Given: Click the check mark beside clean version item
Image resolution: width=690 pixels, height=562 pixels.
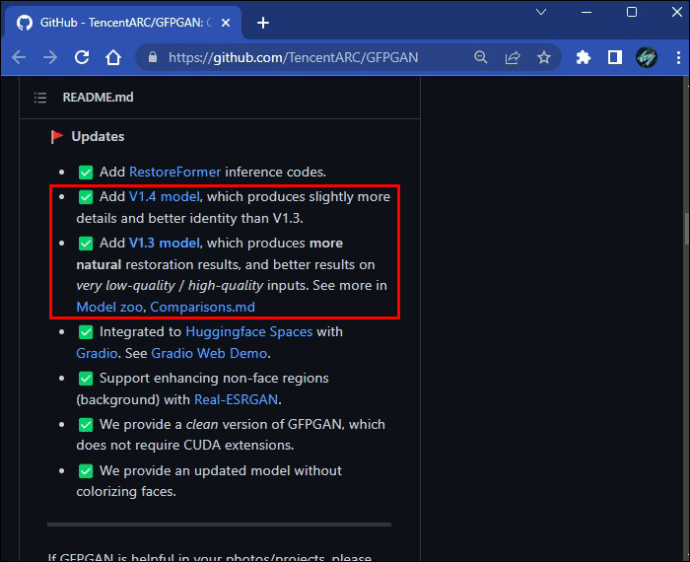Looking at the screenshot, I should pyautogui.click(x=86, y=425).
